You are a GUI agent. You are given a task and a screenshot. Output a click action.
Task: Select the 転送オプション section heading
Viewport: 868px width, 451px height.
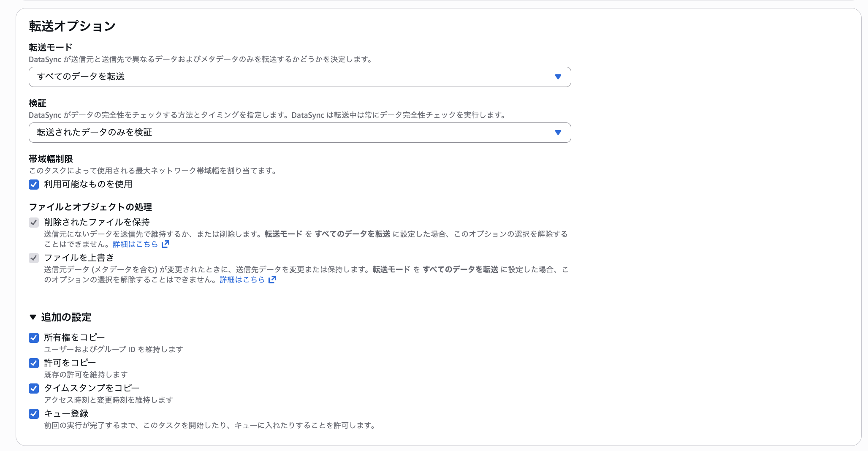(72, 25)
